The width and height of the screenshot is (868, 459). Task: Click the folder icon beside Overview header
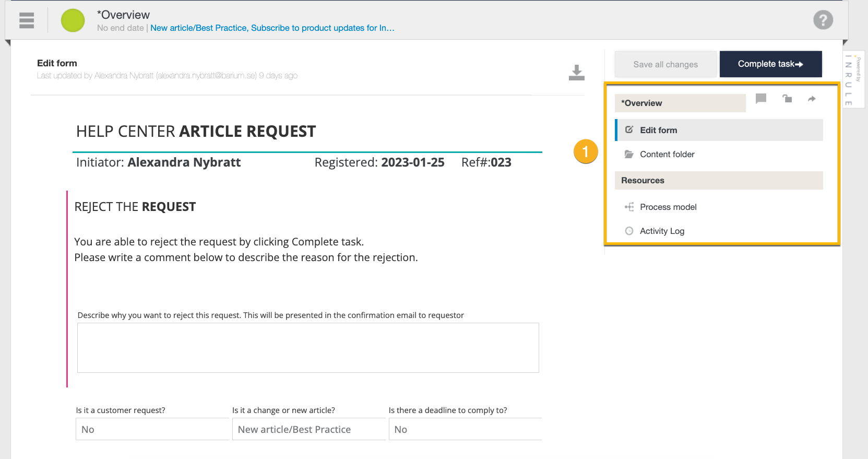tap(787, 99)
